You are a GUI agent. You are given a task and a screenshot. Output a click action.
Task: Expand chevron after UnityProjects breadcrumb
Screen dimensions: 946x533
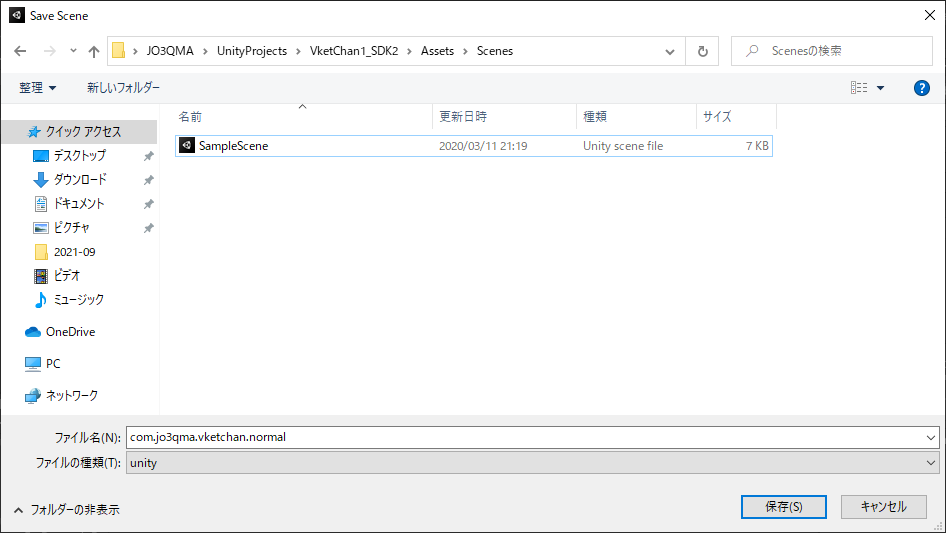click(298, 51)
